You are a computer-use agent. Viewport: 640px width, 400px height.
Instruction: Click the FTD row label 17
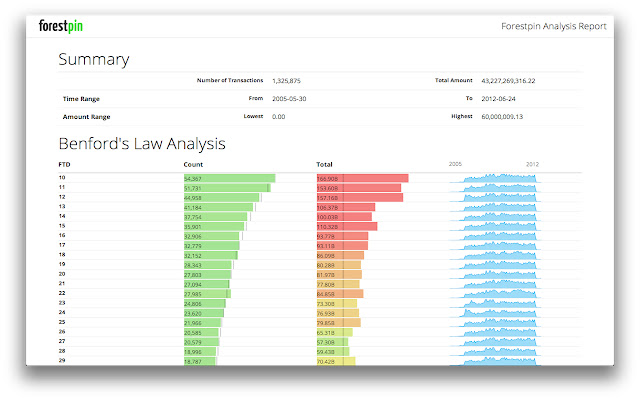62,245
